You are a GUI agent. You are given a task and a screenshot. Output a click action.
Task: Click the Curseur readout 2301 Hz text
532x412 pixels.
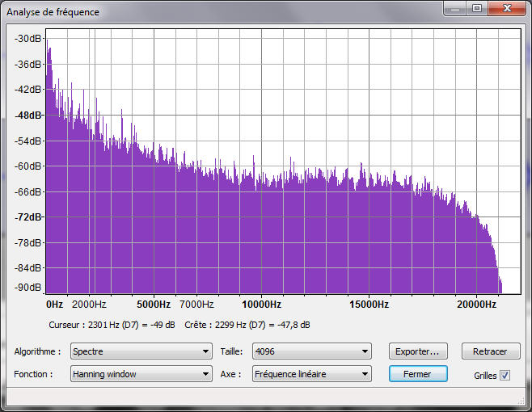click(112, 325)
